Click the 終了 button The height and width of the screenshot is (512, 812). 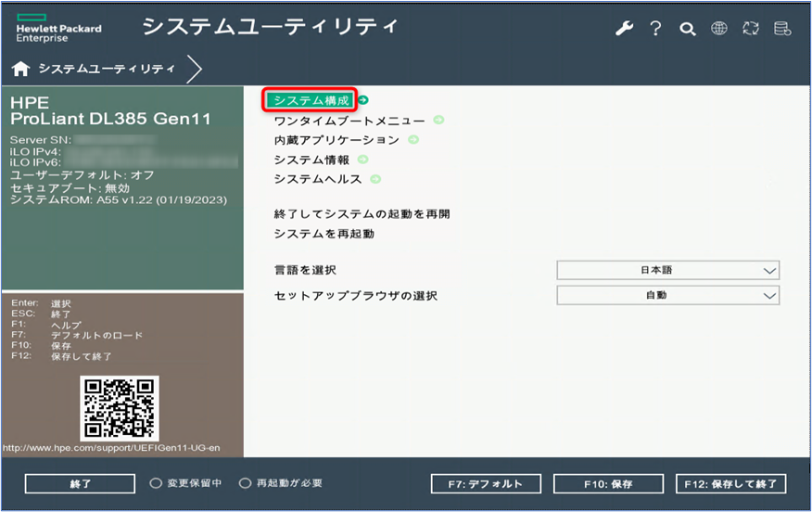tap(80, 484)
